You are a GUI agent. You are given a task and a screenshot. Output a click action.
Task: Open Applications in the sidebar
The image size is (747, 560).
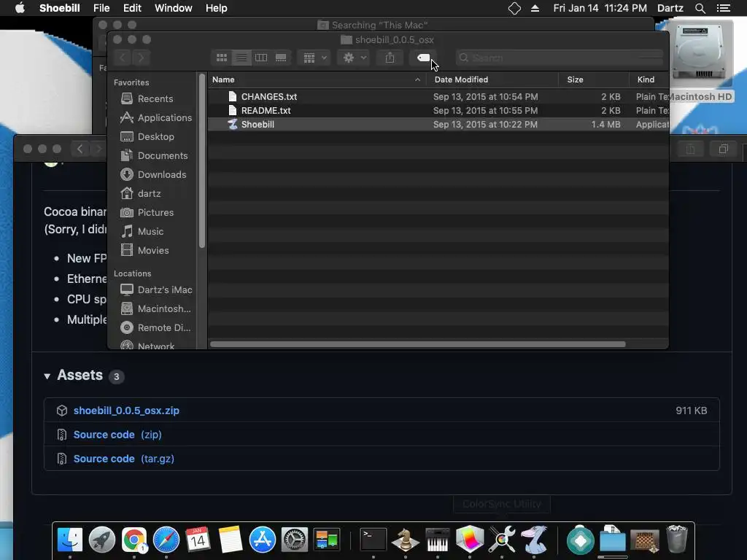(156, 117)
